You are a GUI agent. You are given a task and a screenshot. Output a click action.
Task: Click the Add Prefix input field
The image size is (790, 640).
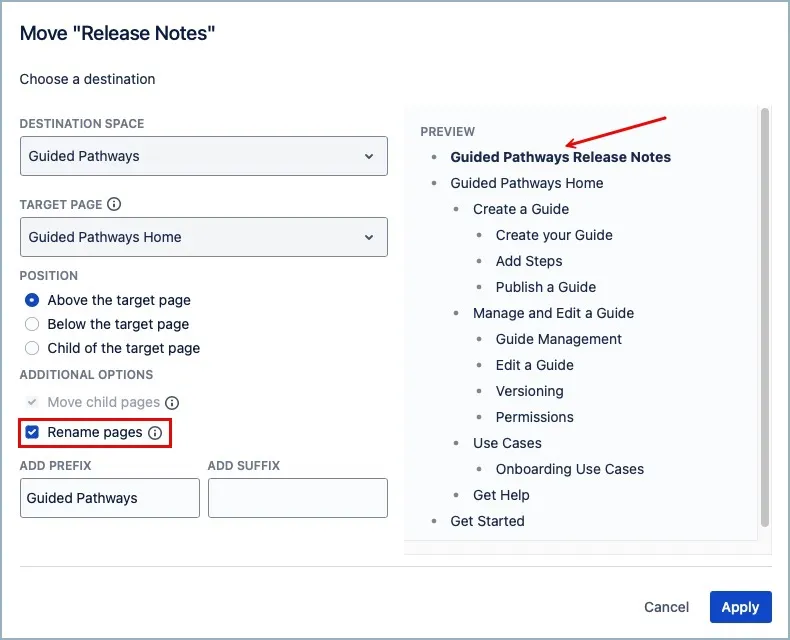pos(110,498)
